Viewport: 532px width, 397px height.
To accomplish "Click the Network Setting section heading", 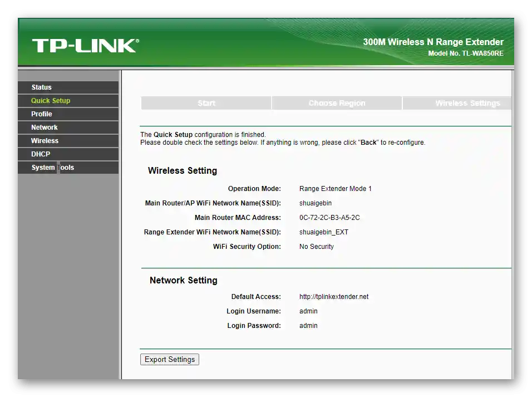I will coord(183,281).
